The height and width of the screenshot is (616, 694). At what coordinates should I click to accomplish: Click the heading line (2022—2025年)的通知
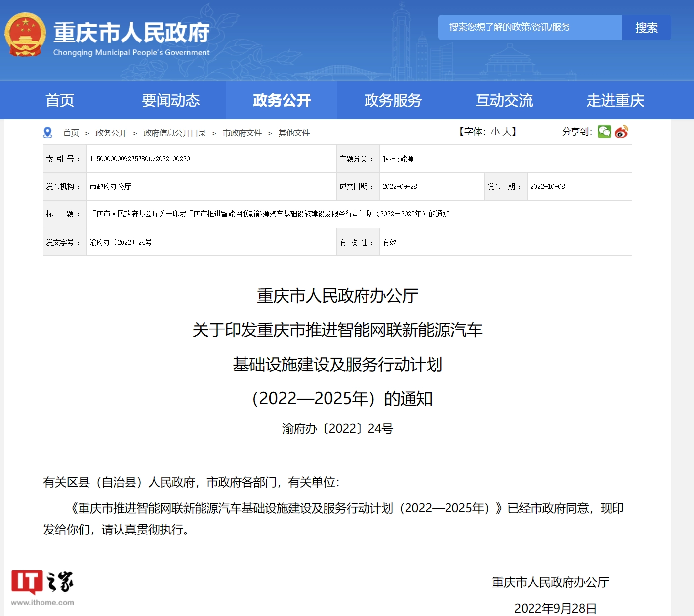click(x=342, y=398)
